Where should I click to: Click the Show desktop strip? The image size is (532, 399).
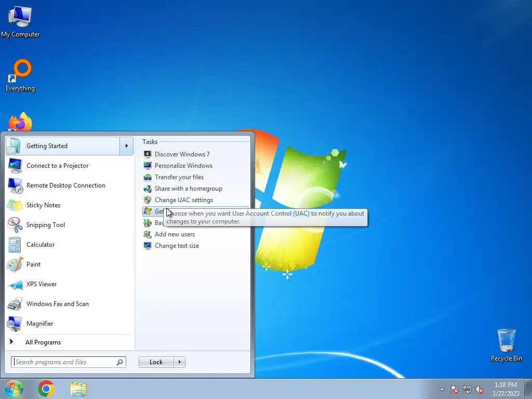(x=528, y=389)
